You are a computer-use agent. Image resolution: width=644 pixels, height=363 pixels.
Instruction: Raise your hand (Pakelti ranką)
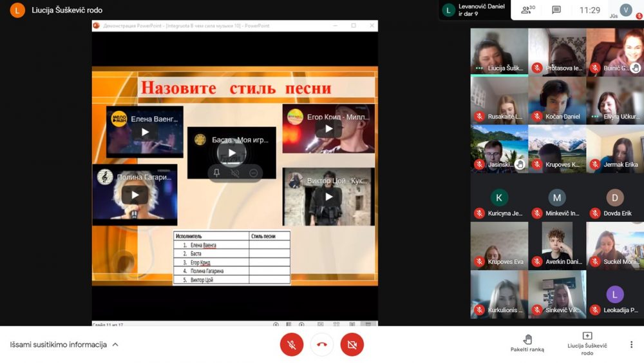pyautogui.click(x=527, y=343)
